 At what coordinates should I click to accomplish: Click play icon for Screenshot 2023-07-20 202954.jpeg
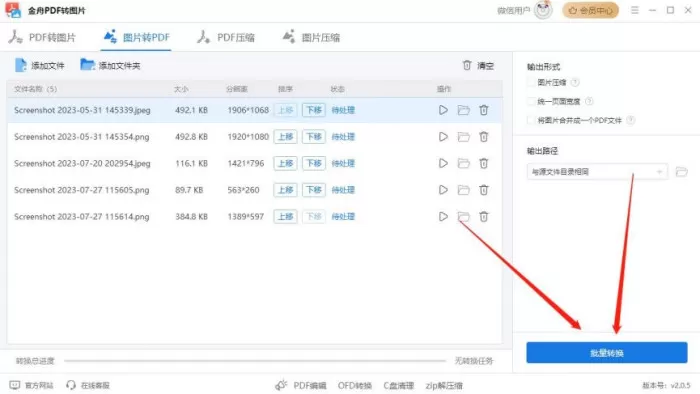pos(443,163)
